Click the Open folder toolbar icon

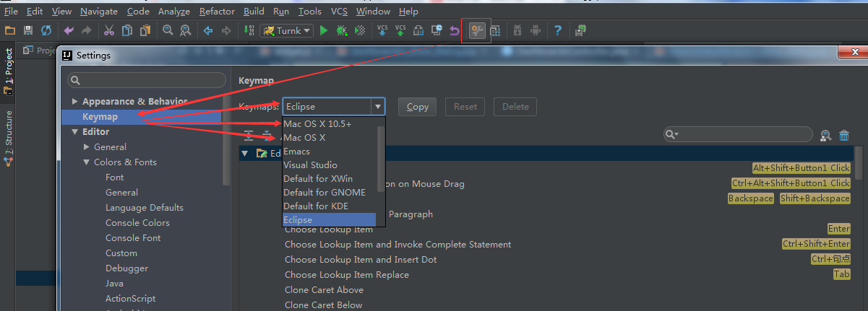(x=10, y=30)
